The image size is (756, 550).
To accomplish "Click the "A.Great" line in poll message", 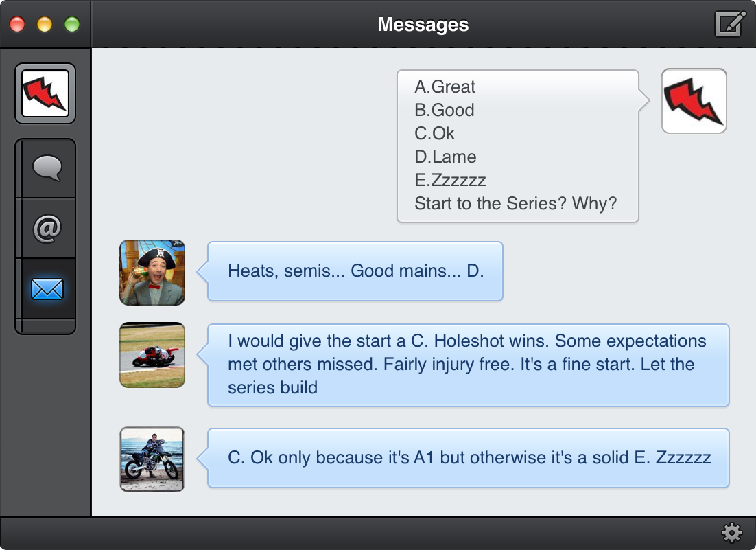I will 445,87.
